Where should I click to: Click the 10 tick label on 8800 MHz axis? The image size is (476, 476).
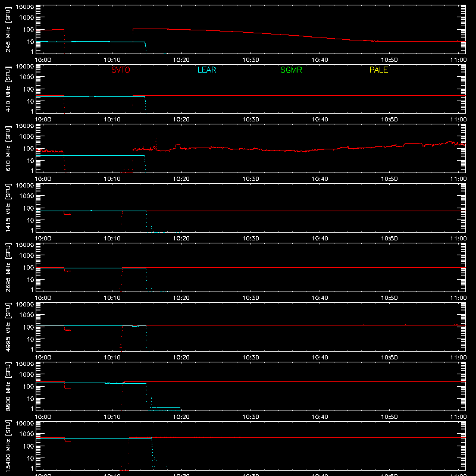pos(30,399)
